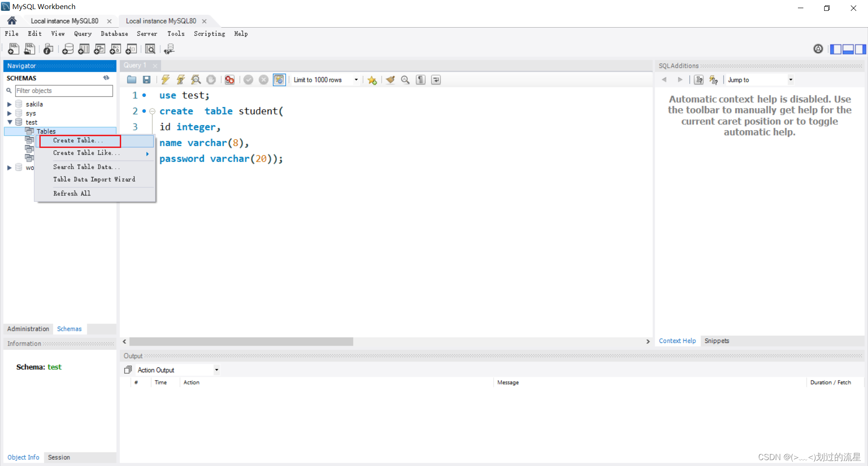
Task: Toggle continue-on-error execution icon
Action: 230,80
